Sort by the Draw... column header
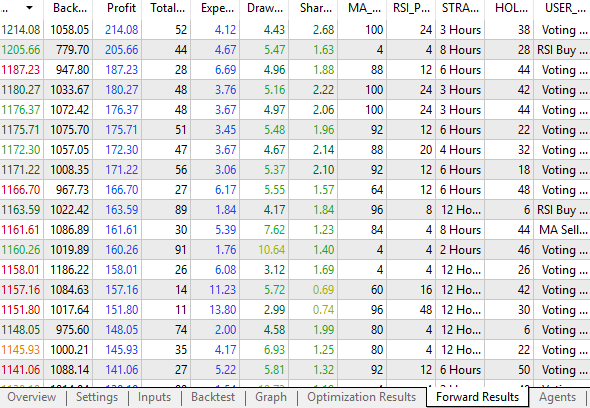590x408 pixels. (264, 8)
